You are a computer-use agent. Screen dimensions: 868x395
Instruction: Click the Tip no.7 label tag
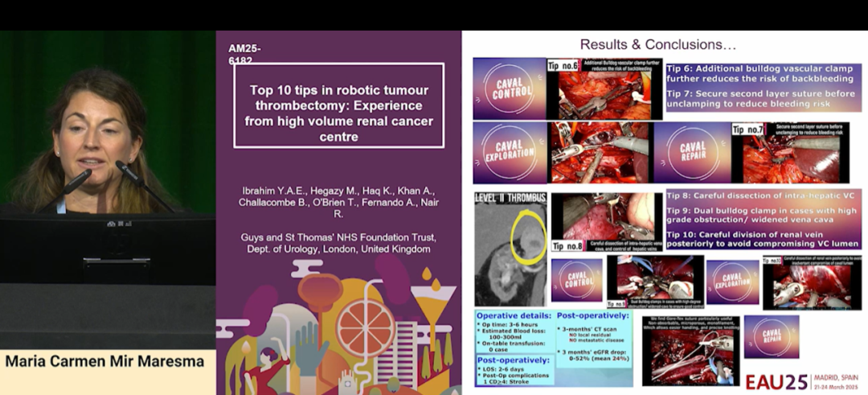(x=747, y=129)
